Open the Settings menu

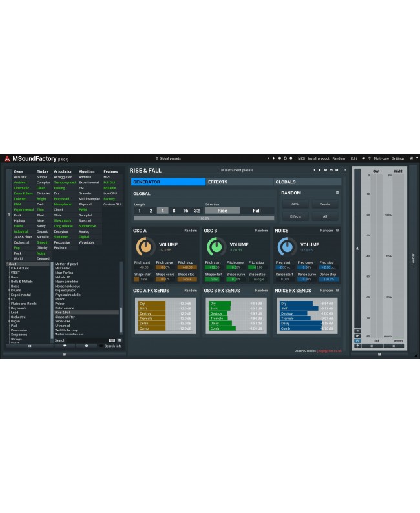(398, 158)
